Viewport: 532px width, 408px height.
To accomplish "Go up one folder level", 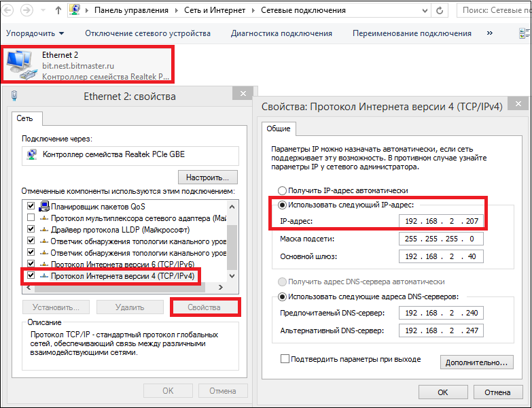I will 58,10.
